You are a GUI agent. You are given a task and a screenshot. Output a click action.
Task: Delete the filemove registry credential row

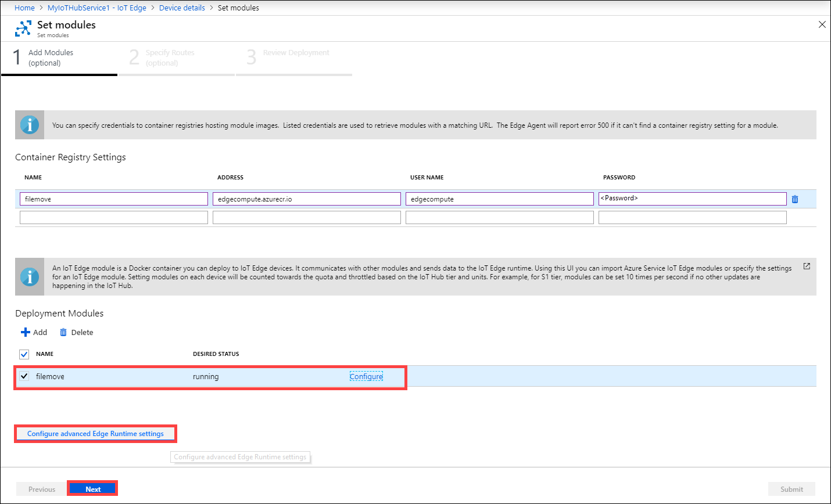pos(795,199)
